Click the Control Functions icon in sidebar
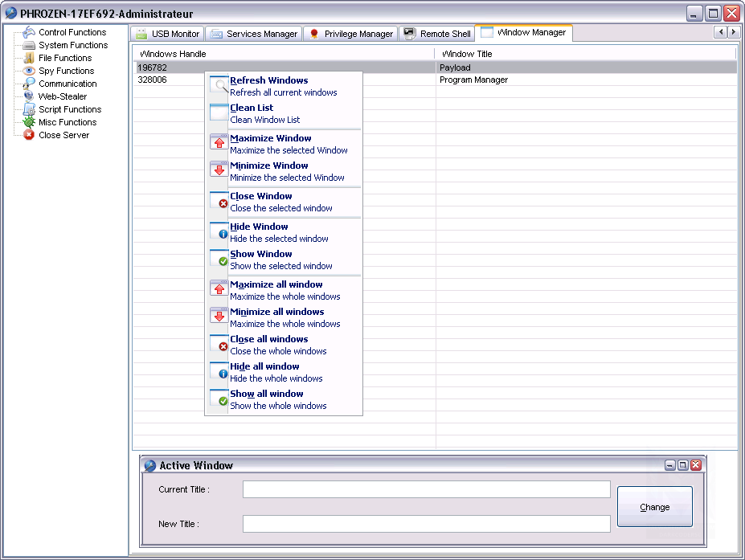The height and width of the screenshot is (560, 745). (29, 32)
